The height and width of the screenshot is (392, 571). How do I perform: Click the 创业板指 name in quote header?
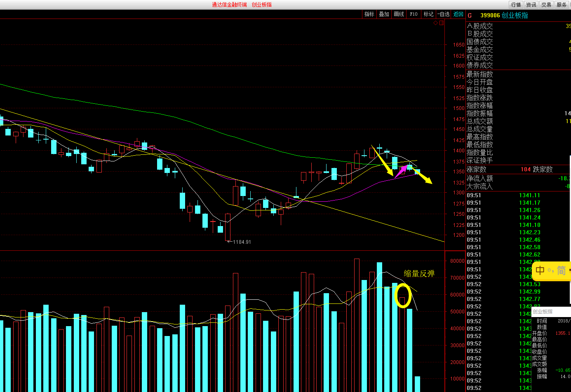pyautogui.click(x=515, y=15)
